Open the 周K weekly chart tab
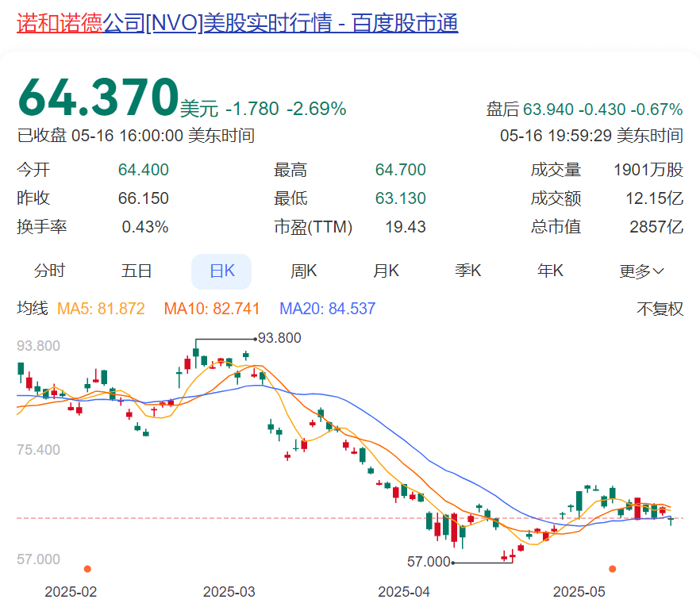The width and height of the screenshot is (700, 611). [x=304, y=271]
